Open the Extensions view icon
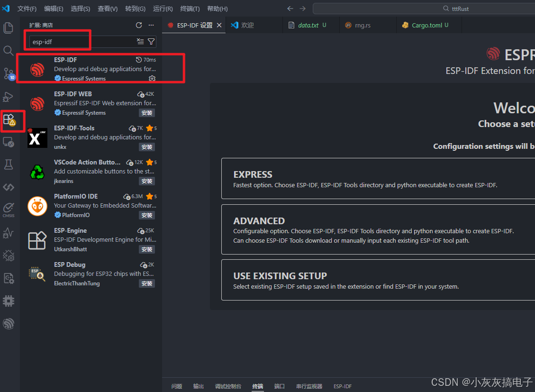 click(x=9, y=120)
